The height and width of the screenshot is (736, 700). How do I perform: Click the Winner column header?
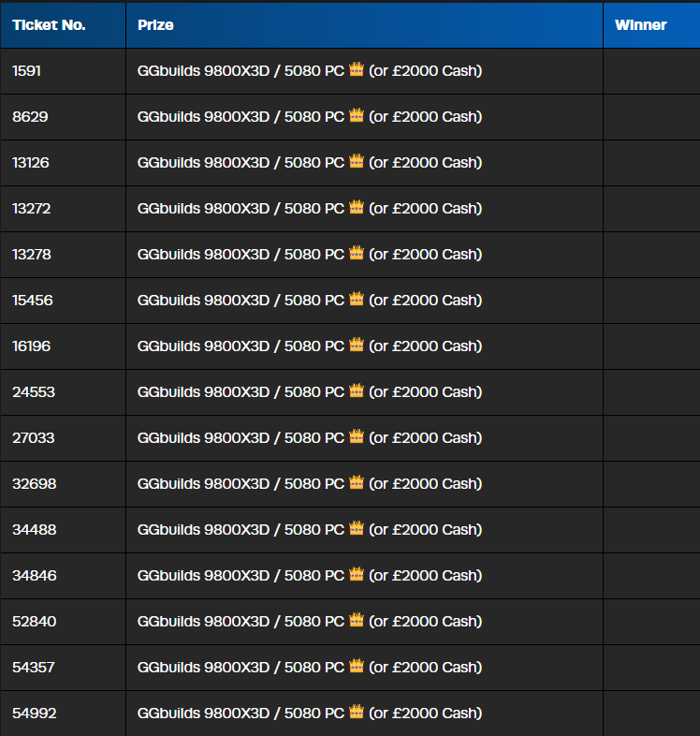pos(640,25)
